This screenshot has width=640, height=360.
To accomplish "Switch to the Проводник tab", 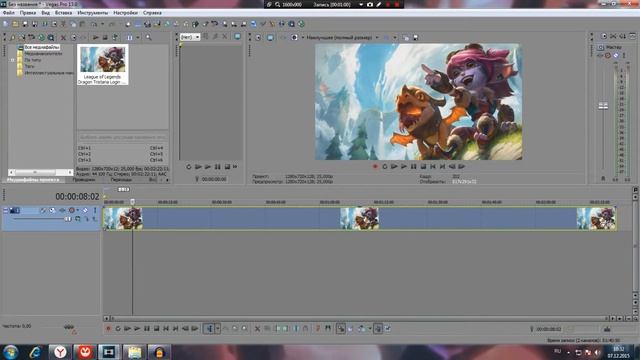I will (x=84, y=180).
